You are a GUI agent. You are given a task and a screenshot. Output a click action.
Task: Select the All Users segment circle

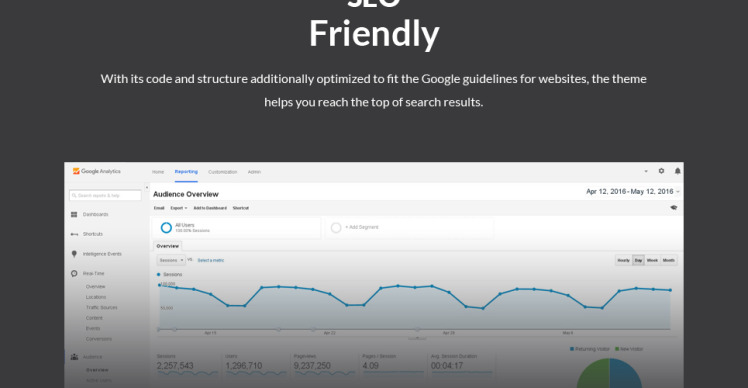[166, 228]
